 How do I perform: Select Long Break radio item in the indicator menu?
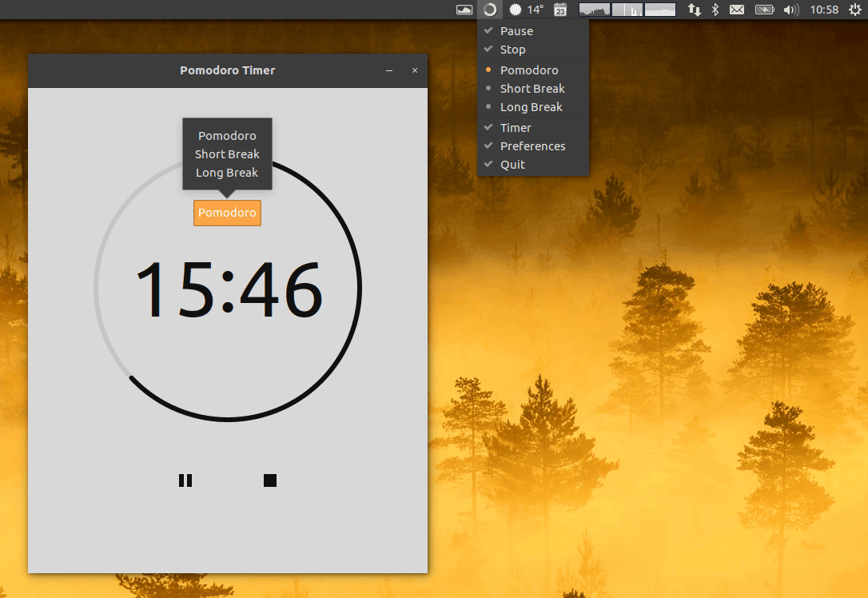[x=531, y=107]
